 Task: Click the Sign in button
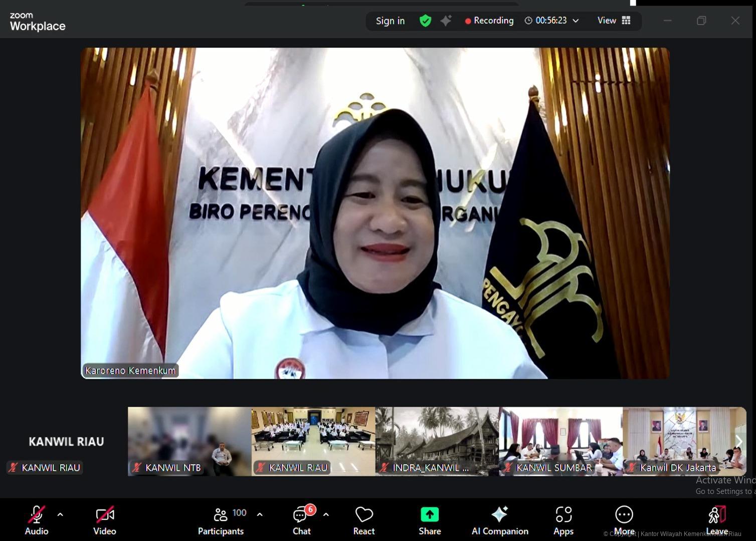tap(390, 21)
